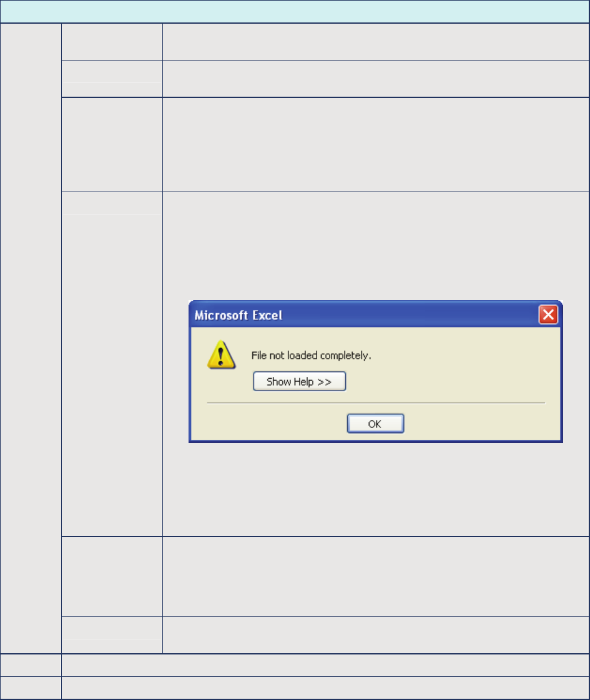590x700 pixels.
Task: Click the yellow warning triangle icon
Action: 221,356
